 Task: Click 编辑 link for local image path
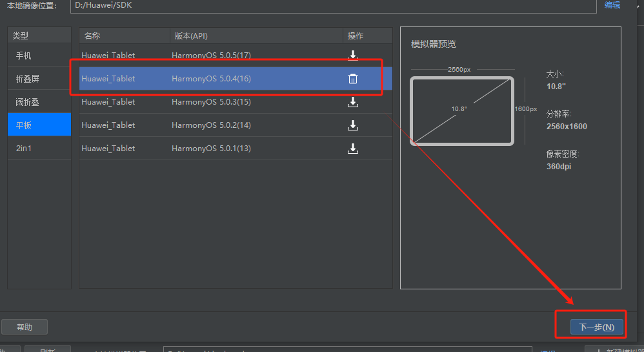point(612,5)
